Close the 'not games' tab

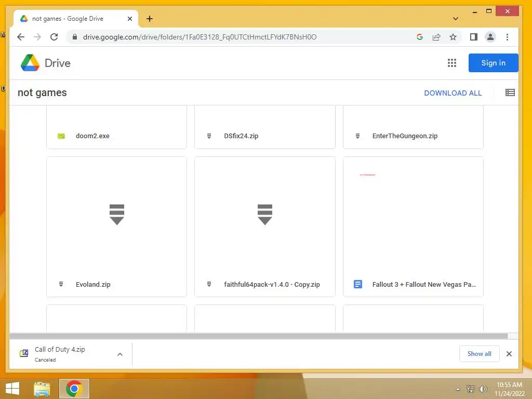tap(129, 19)
